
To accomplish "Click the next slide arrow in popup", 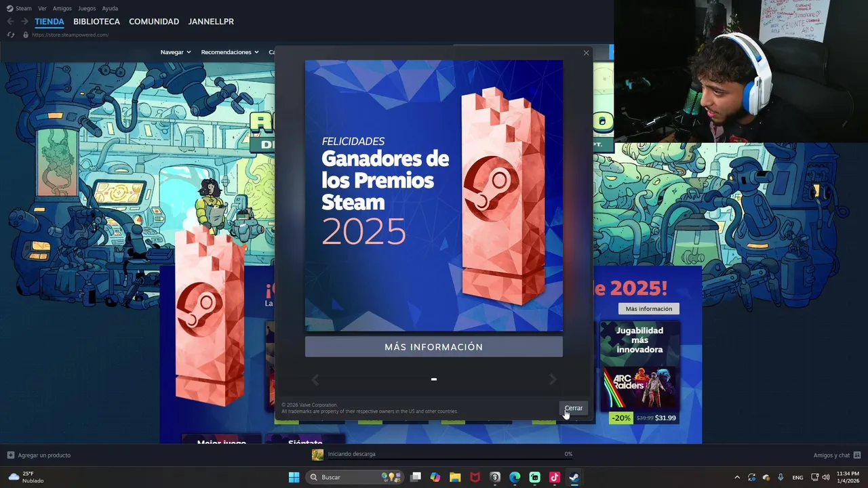I will coord(553,380).
